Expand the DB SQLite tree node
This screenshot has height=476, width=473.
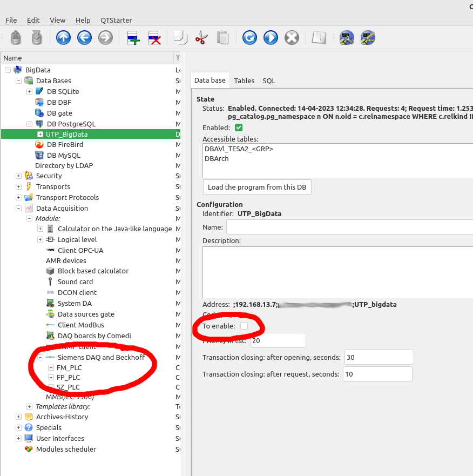[30, 91]
